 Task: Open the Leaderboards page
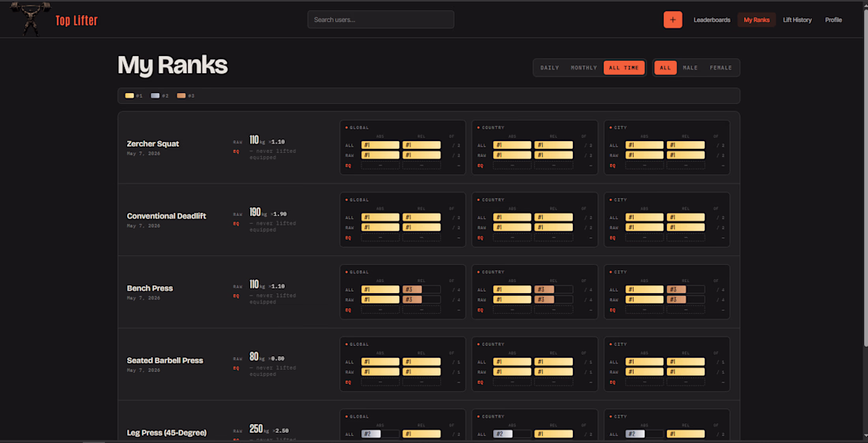point(712,20)
